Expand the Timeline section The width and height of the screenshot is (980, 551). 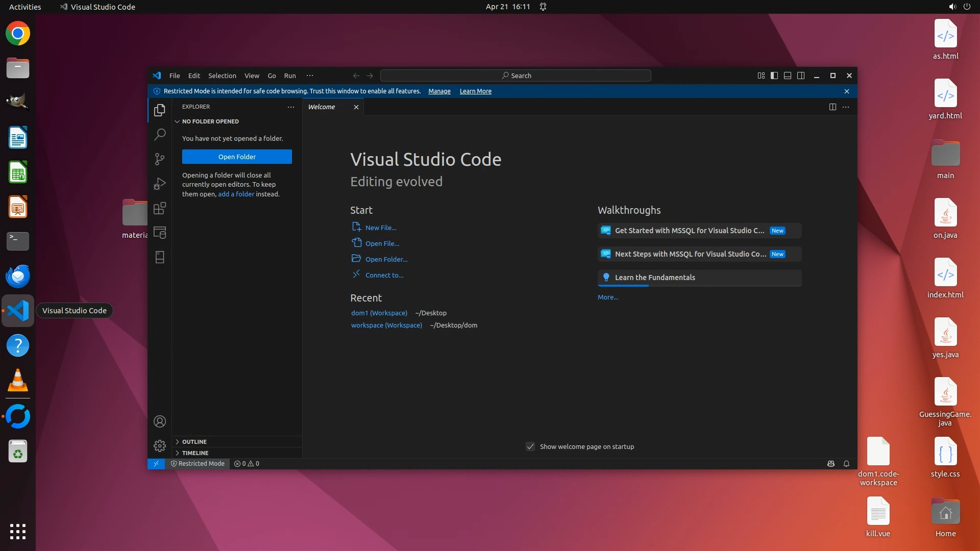click(195, 453)
